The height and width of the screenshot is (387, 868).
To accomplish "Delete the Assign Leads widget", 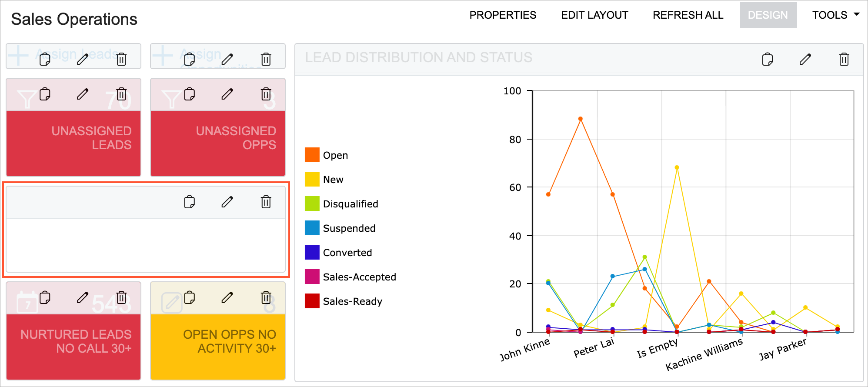I will (x=121, y=59).
